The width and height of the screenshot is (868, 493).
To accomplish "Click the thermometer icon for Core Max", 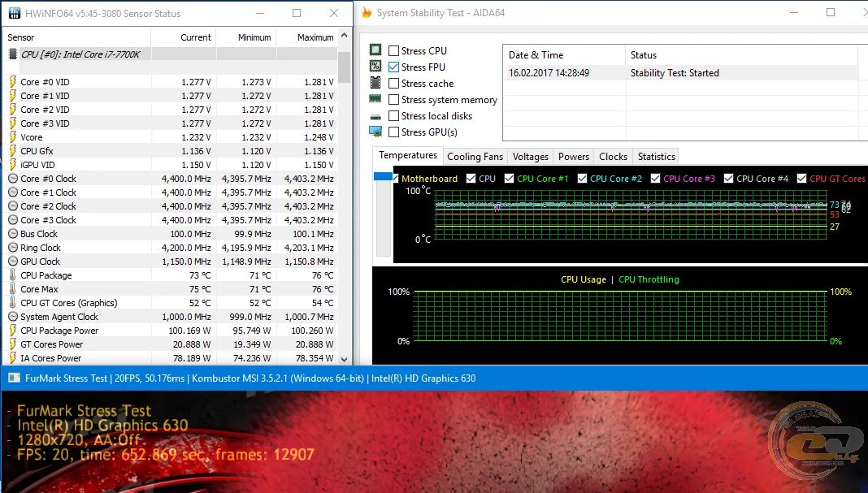I will point(13,289).
